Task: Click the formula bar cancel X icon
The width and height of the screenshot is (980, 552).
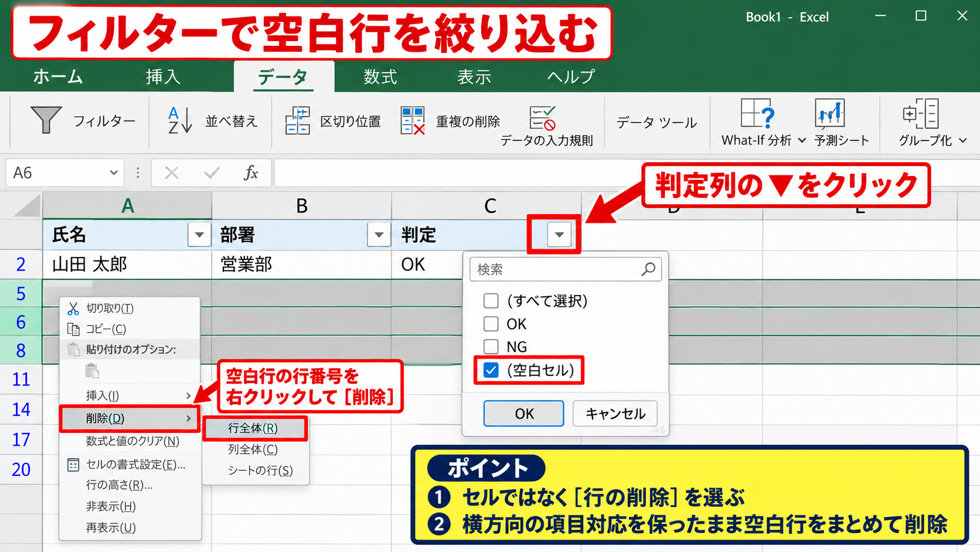Action: 172,172
